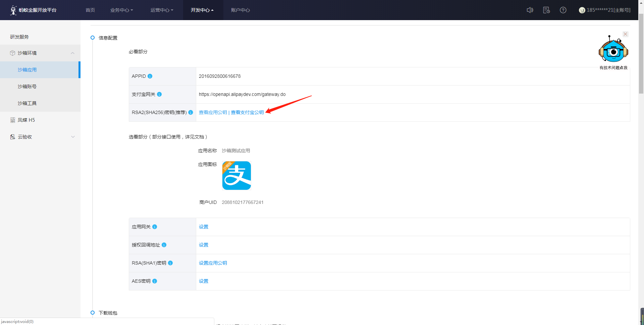Click the RSA2(SHA256)密钥 info icon
This screenshot has height=325, width=644.
pyautogui.click(x=191, y=112)
